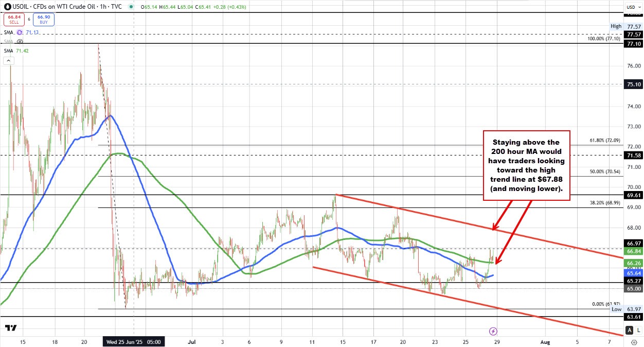Click the 69.61 price axis label
Screen dimensions: 644x347
633,196
